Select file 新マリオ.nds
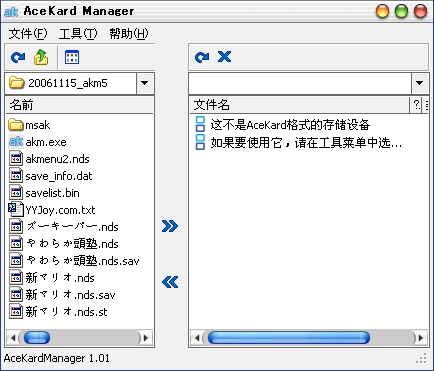The width and height of the screenshot is (434, 371). click(x=60, y=278)
